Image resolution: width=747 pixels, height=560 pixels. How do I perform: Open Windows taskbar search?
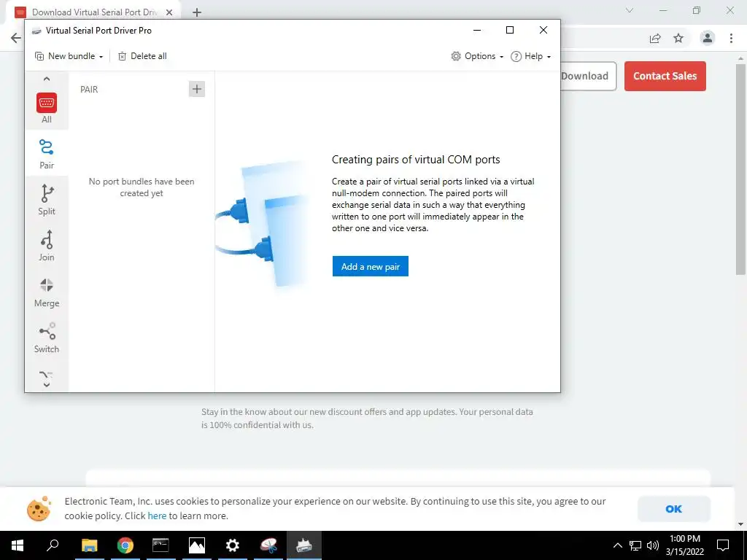pyautogui.click(x=53, y=545)
